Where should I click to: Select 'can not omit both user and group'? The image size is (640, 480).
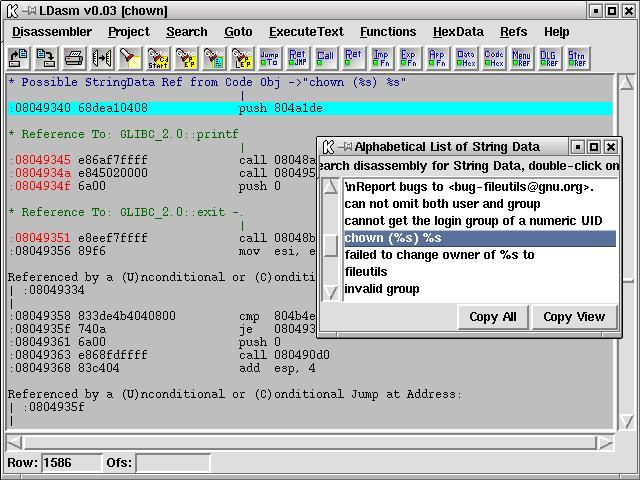(480, 204)
